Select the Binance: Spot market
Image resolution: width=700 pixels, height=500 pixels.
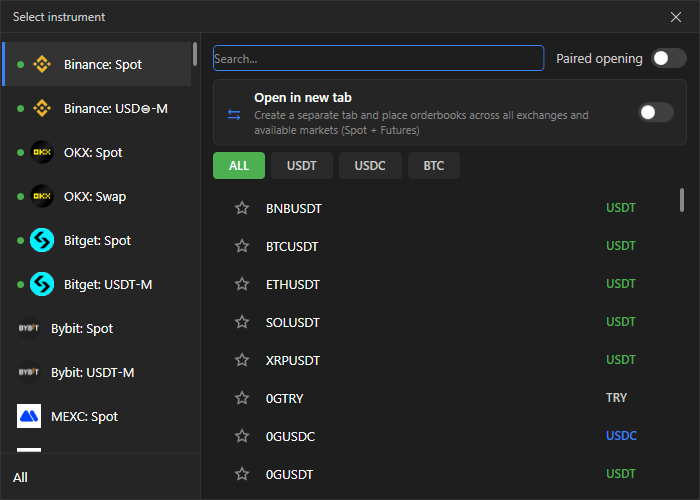coord(97,64)
